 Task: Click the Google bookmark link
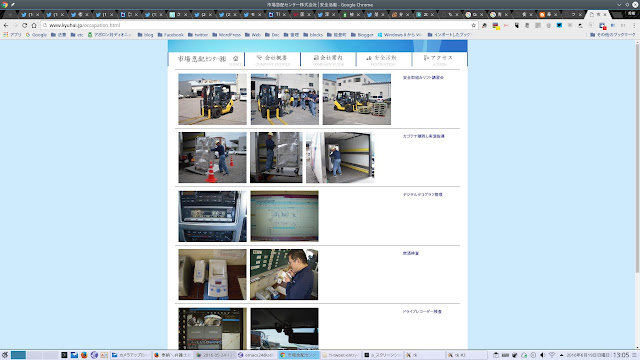36,35
